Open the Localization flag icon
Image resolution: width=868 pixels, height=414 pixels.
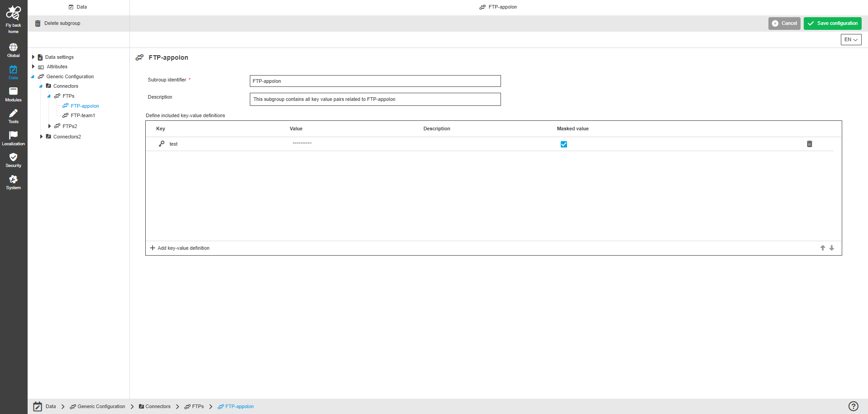(x=14, y=136)
